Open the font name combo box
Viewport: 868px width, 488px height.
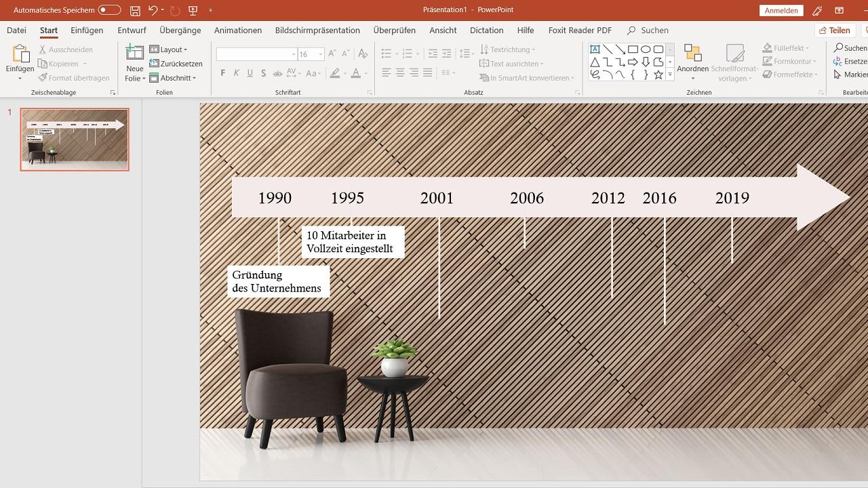[256, 54]
